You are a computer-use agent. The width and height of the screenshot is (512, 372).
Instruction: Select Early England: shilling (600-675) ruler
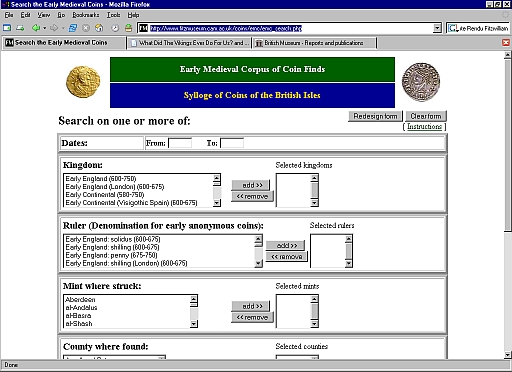[x=112, y=247]
